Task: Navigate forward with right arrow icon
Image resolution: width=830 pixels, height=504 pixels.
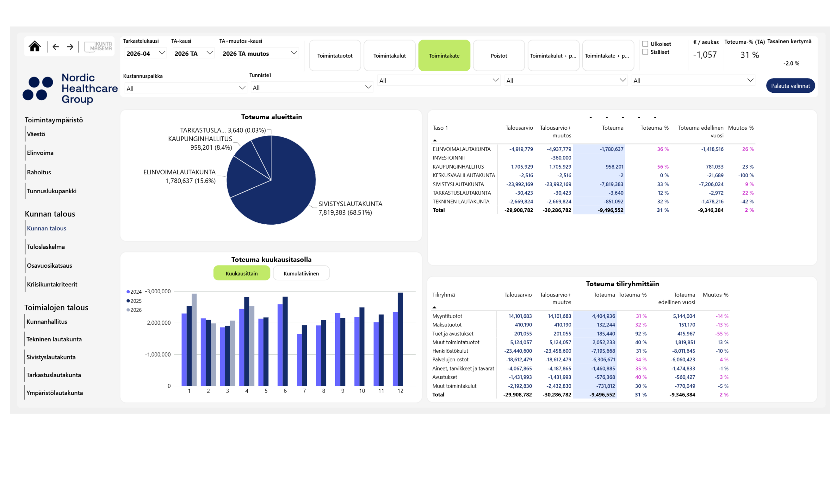Action: (x=70, y=47)
